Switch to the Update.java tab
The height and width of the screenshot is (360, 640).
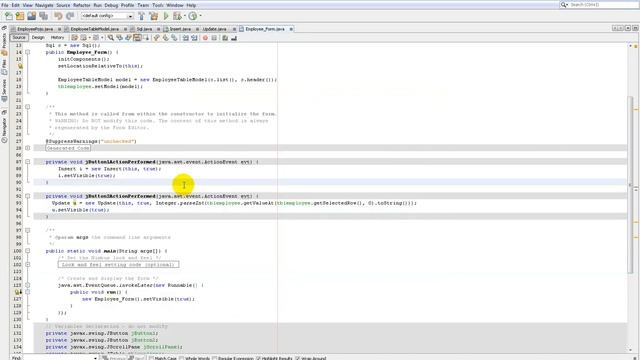click(215, 29)
